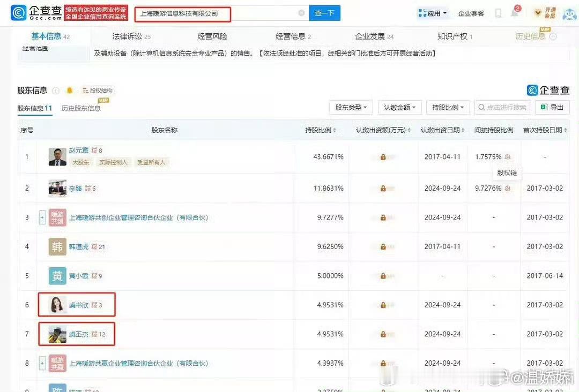This screenshot has width=579, height=392.
Task: Open the 历史信息 VIP tab
Action: [530, 36]
